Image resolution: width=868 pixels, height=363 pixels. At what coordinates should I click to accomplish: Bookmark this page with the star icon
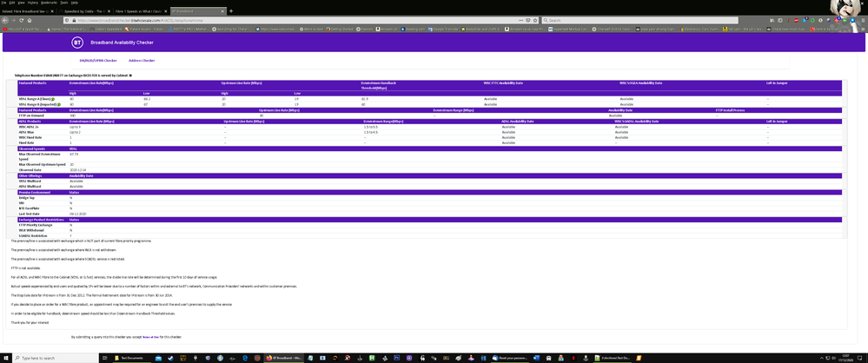tap(537, 19)
